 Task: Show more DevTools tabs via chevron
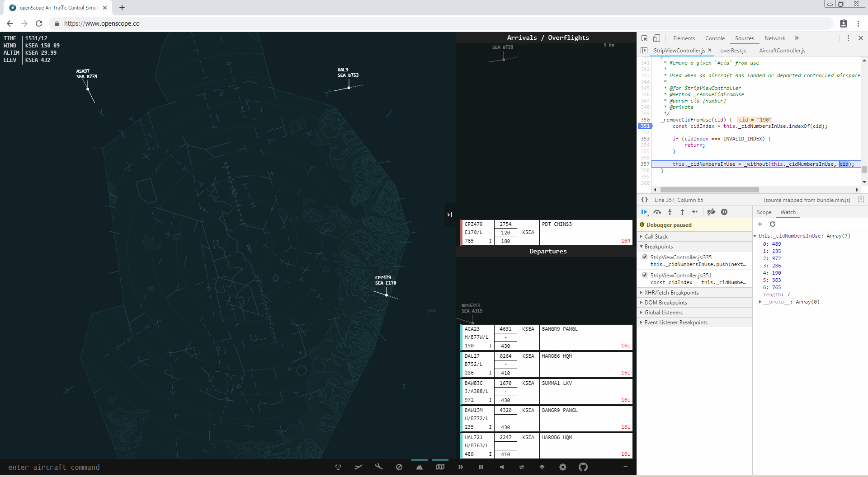pyautogui.click(x=797, y=38)
